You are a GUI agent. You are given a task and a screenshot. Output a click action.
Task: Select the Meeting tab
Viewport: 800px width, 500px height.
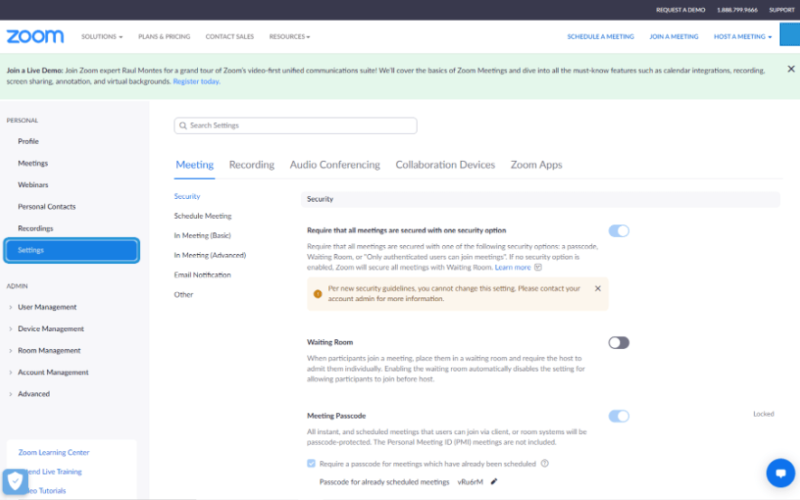[194, 165]
